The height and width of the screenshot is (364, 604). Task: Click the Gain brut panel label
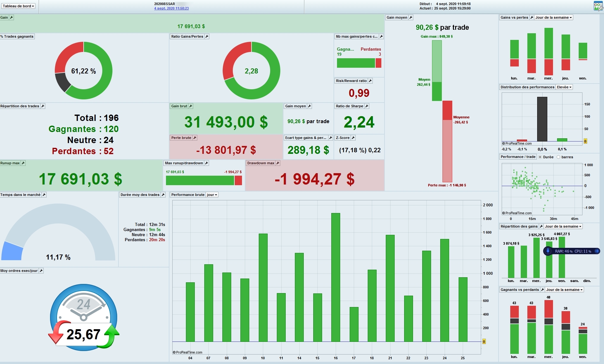coord(179,106)
